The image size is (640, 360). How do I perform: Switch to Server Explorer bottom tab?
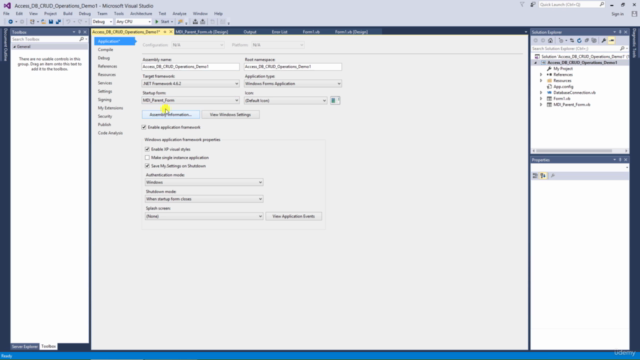coord(24,347)
